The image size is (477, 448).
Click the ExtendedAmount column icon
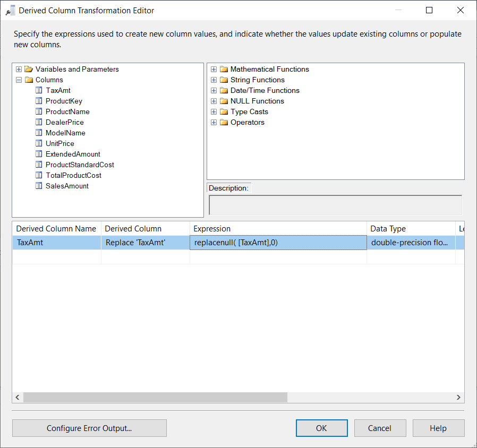pyautogui.click(x=39, y=154)
